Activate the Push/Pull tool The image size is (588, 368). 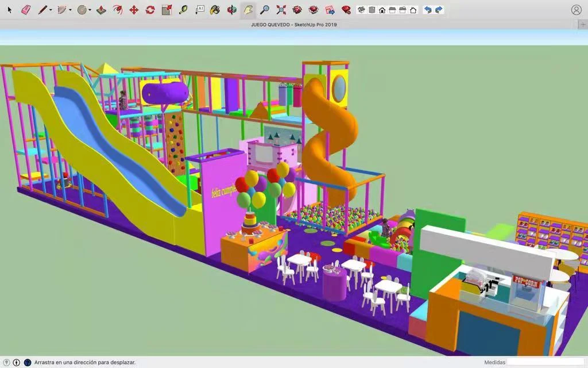click(101, 10)
